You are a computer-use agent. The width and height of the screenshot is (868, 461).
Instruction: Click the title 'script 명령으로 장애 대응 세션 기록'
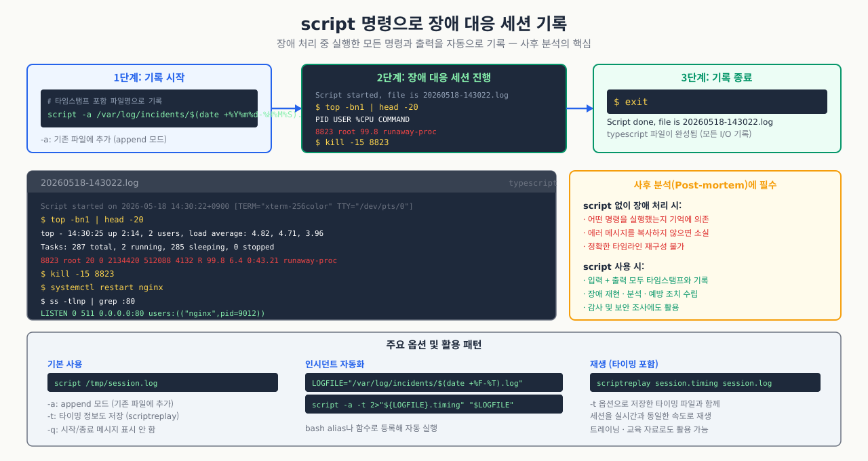tap(434, 24)
